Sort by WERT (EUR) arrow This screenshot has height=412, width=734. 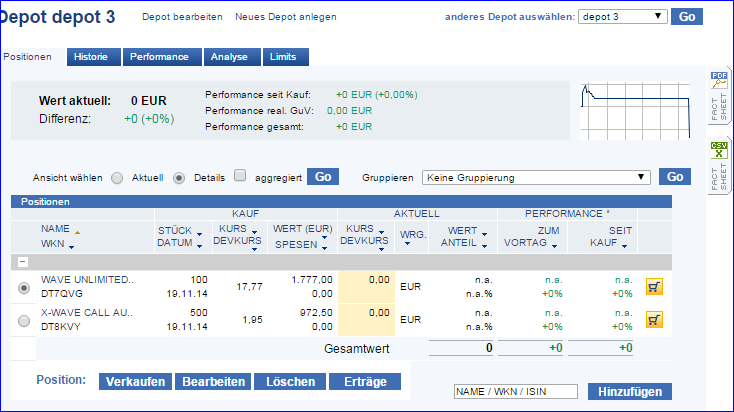pos(324,238)
